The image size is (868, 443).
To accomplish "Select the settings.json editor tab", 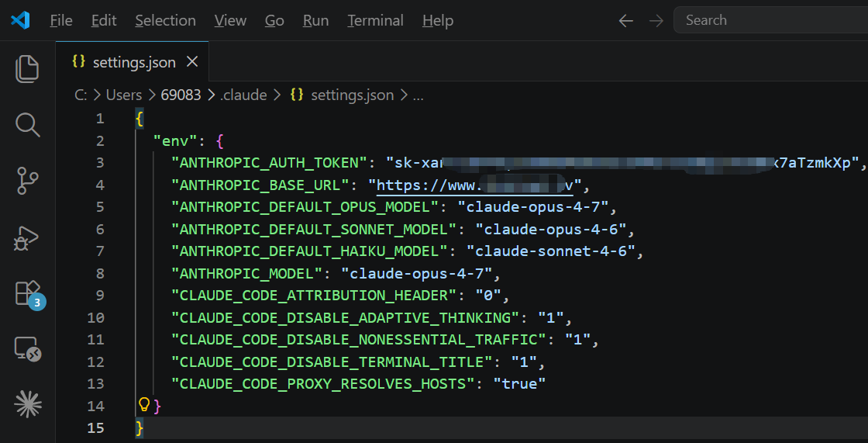I will [x=133, y=61].
